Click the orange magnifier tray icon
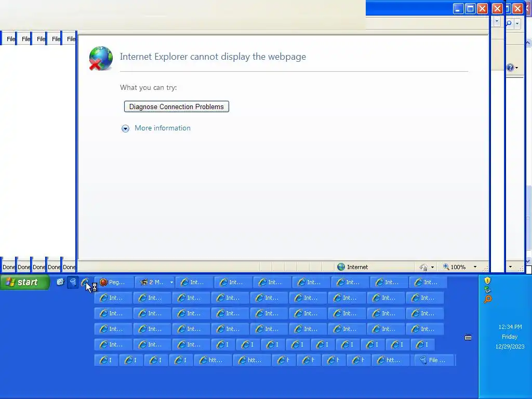Viewport: 532px width, 399px height. [487, 299]
